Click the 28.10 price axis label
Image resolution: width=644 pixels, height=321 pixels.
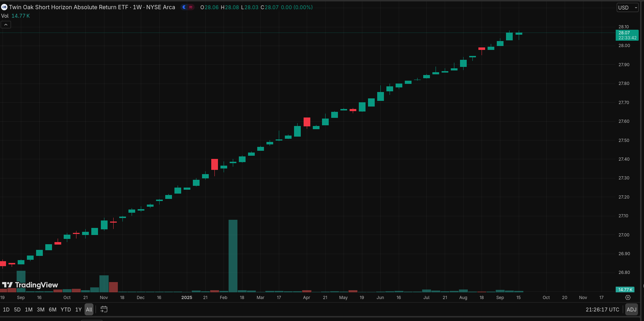point(624,27)
